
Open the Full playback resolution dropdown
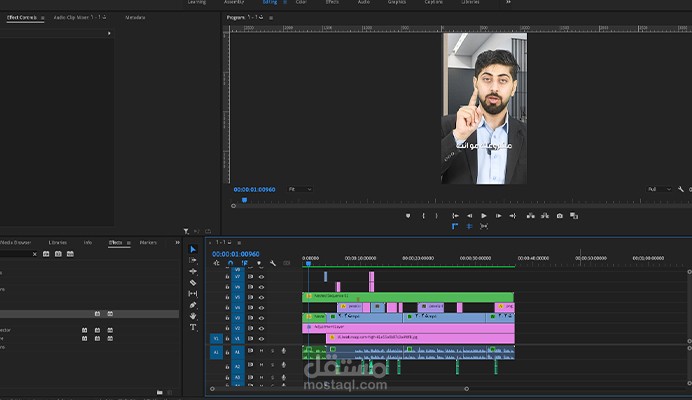coord(659,189)
